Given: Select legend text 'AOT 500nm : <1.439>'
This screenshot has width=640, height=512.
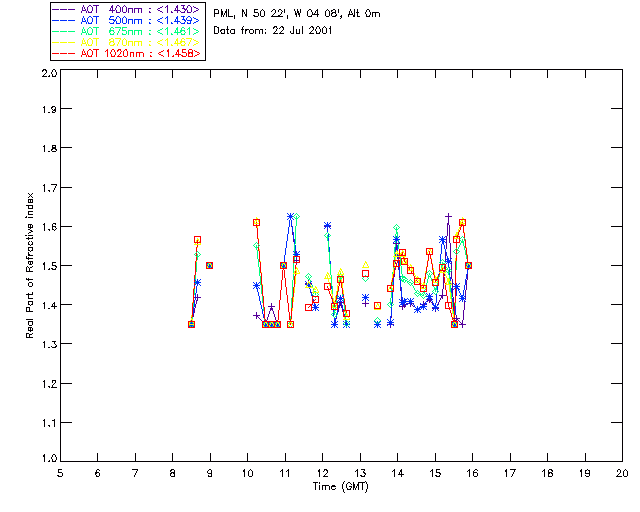Looking at the screenshot, I should tap(140, 20).
